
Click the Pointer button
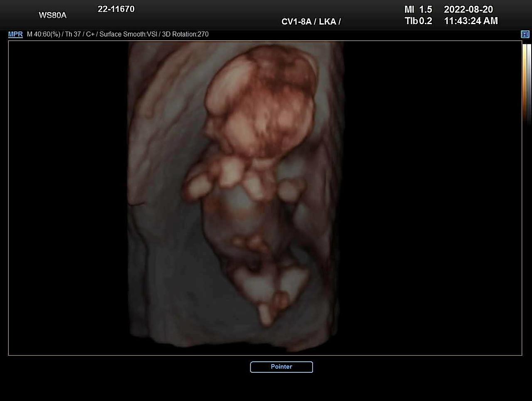pyautogui.click(x=281, y=367)
